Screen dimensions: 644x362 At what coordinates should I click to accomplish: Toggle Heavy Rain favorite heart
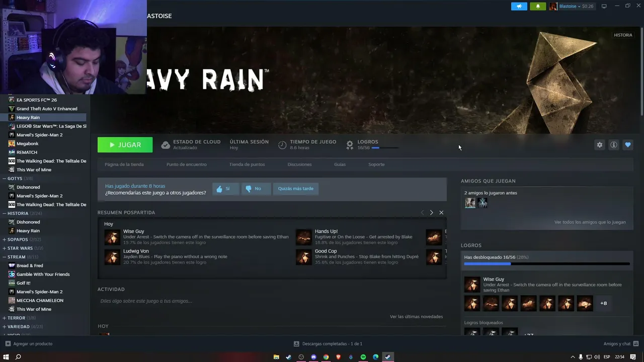628,145
